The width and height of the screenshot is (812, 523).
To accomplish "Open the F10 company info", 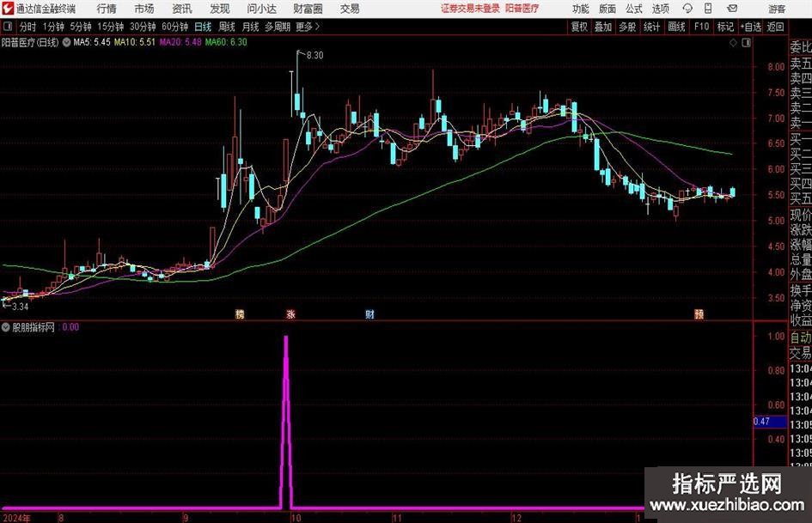I will (x=702, y=27).
